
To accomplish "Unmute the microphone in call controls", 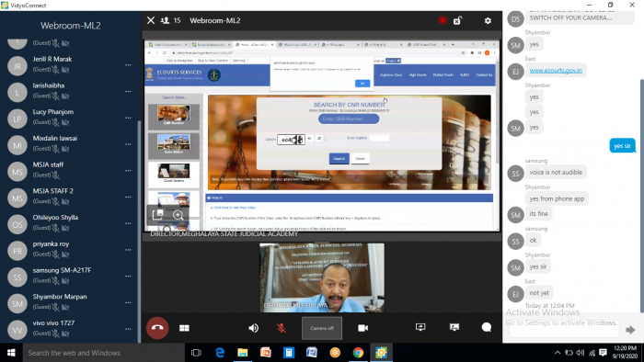I will click(x=282, y=328).
